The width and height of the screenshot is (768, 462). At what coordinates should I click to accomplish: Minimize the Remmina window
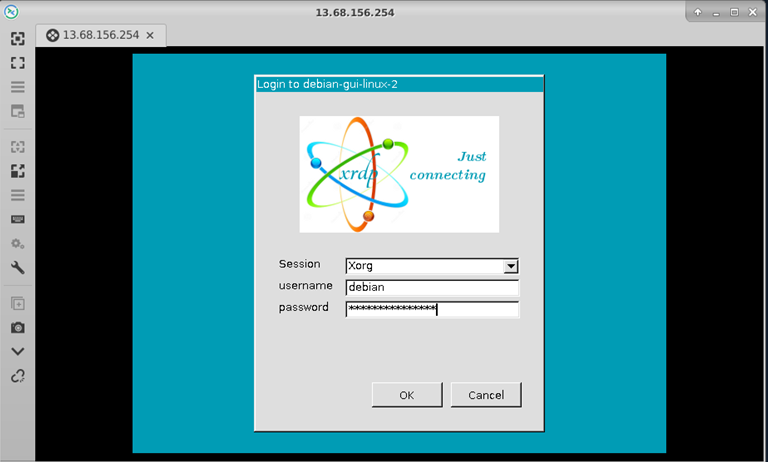click(716, 12)
